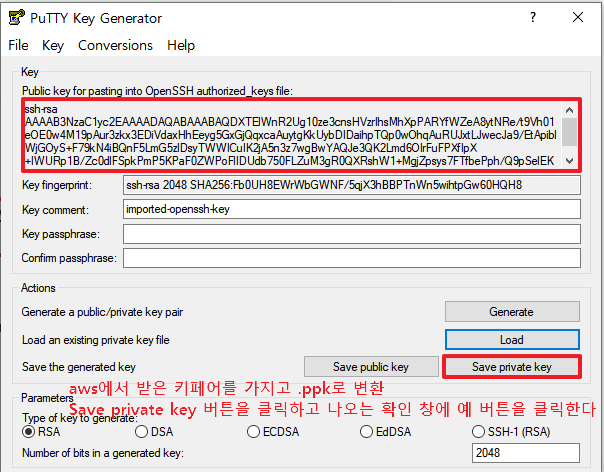This screenshot has width=604, height=472.
Task: Click 'Generate a public/private key pair' text
Action: click(x=102, y=312)
